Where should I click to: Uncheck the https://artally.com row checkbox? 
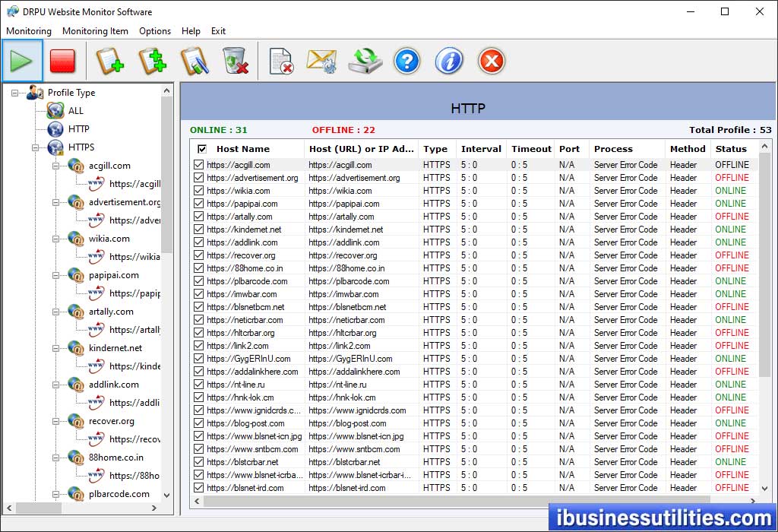point(199,217)
